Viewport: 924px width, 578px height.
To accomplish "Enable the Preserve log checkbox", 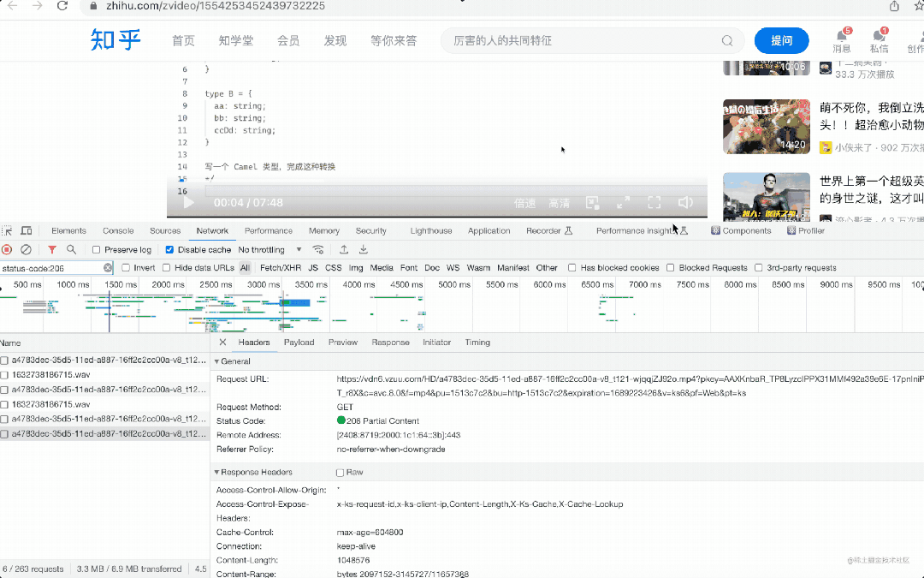I will pos(96,249).
